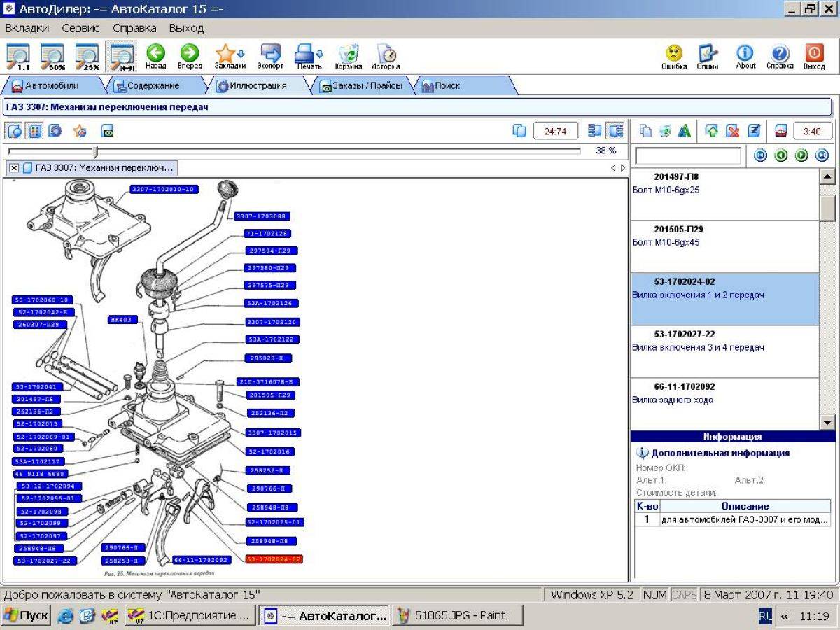Open the Справка menu in menu bar
840x630 pixels.
(x=134, y=29)
